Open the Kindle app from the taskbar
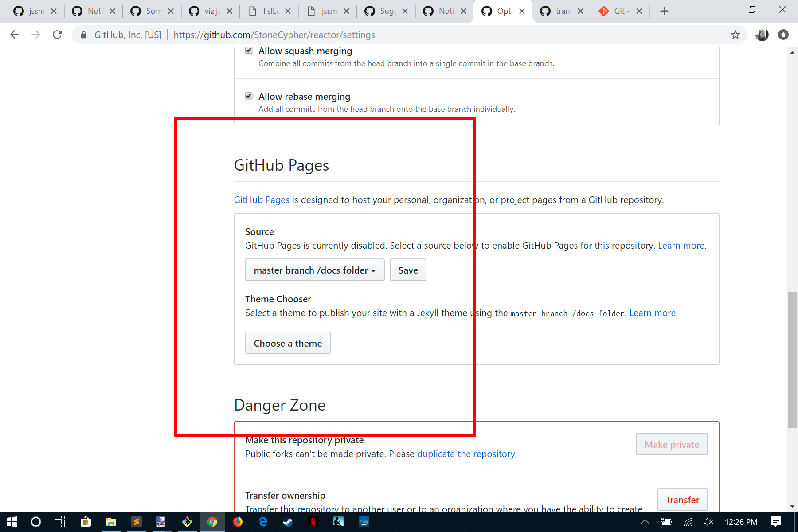Viewport: 798px width, 532px height. pyautogui.click(x=339, y=522)
